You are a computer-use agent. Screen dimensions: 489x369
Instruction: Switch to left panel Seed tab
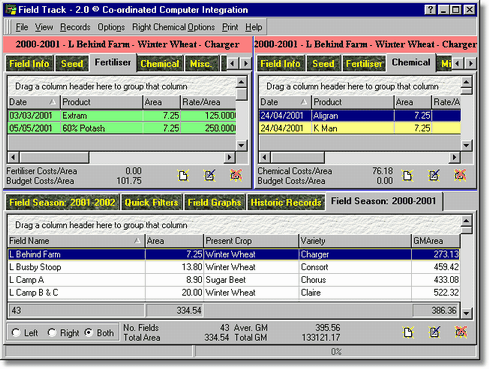point(72,63)
